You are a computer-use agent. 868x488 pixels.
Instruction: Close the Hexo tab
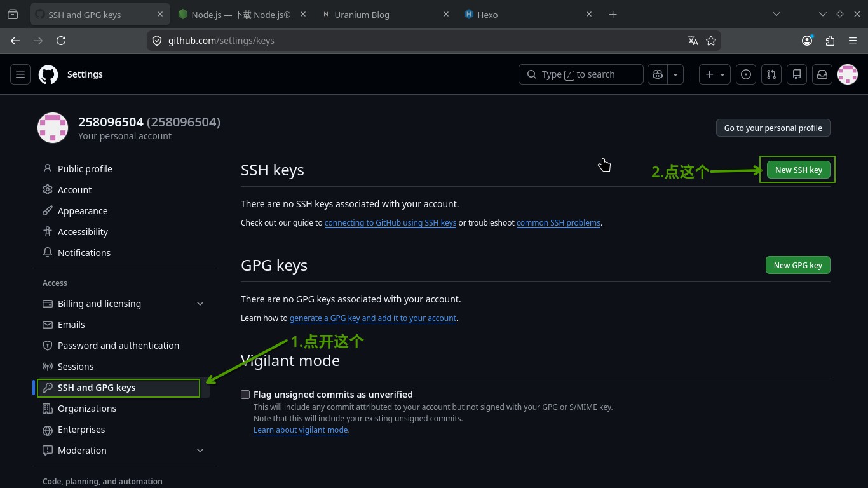(x=588, y=14)
